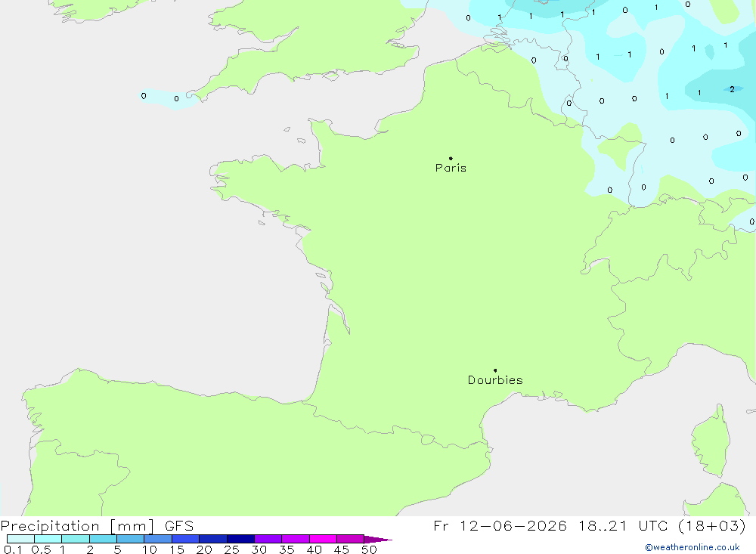Pick the 15–20 mm blue legend swatch
This screenshot has height=554, width=756.
(x=186, y=539)
